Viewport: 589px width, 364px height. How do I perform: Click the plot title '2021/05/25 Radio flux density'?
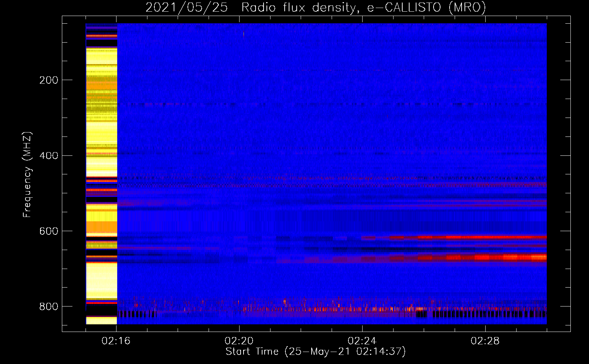tap(316, 7)
